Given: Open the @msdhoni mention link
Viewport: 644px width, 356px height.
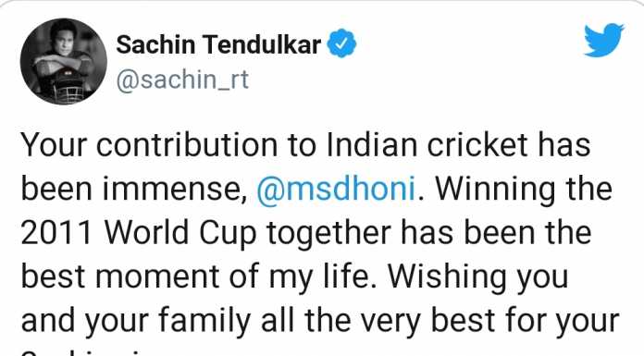Looking at the screenshot, I should point(337,189).
